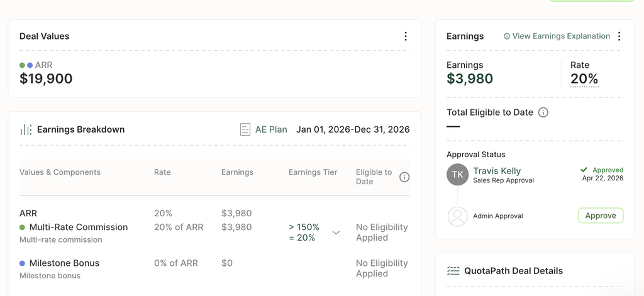Click the '> 150% = 20%' earnings tier
644x296 pixels.
304,233
